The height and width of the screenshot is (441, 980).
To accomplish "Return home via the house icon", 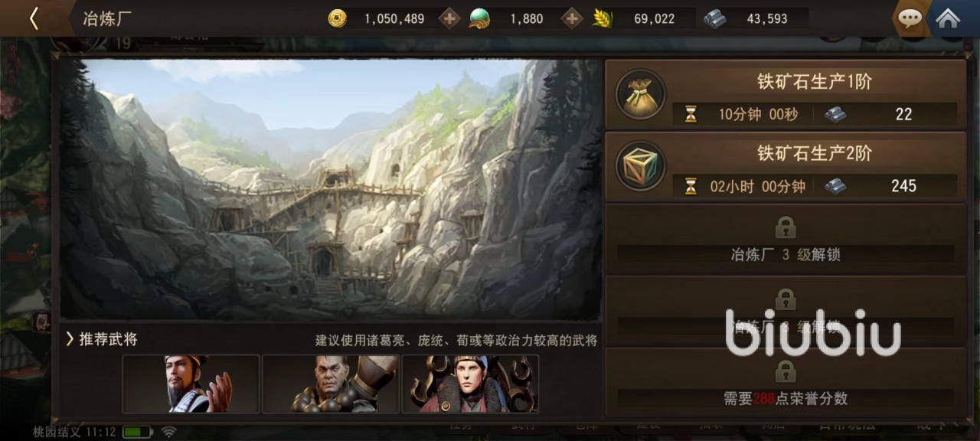I will pos(948,18).
